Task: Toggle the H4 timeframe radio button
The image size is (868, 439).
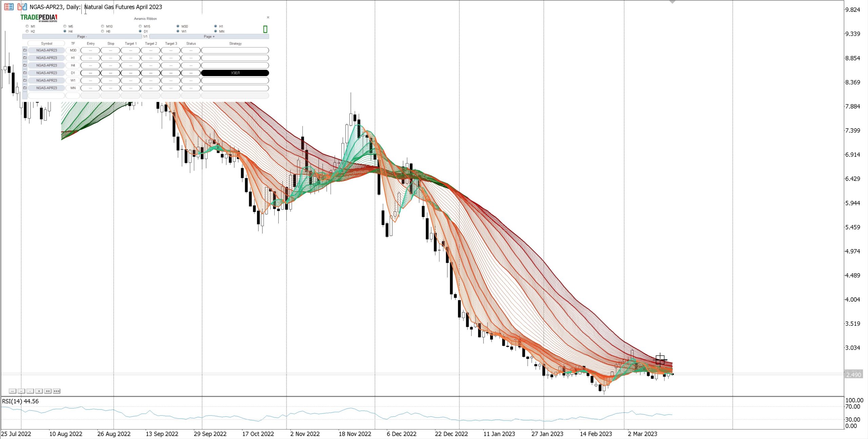Action: (65, 31)
